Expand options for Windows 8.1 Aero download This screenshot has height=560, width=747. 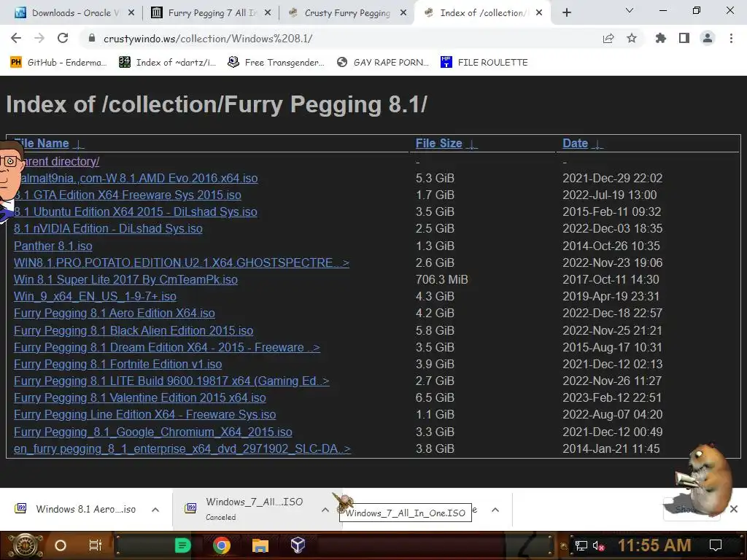[x=155, y=510]
